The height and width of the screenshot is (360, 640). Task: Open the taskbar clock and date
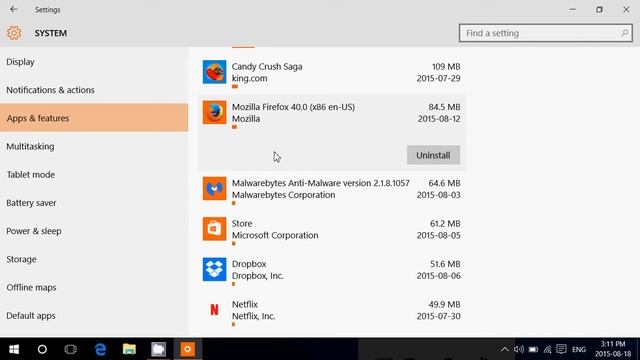click(x=613, y=349)
